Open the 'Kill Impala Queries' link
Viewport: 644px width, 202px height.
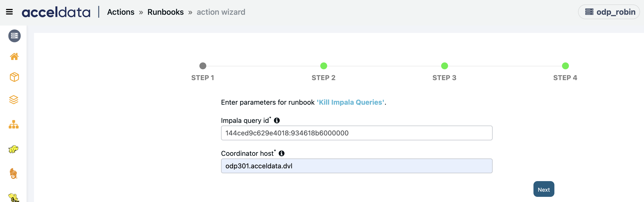(351, 102)
